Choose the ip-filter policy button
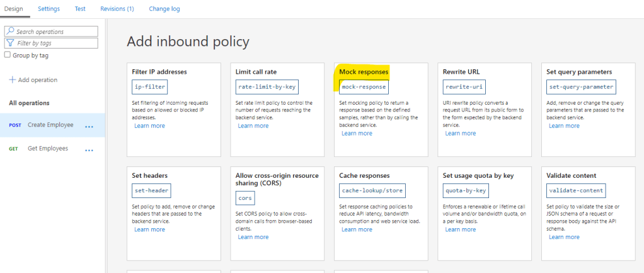The height and width of the screenshot is (273, 644). pyautogui.click(x=149, y=87)
